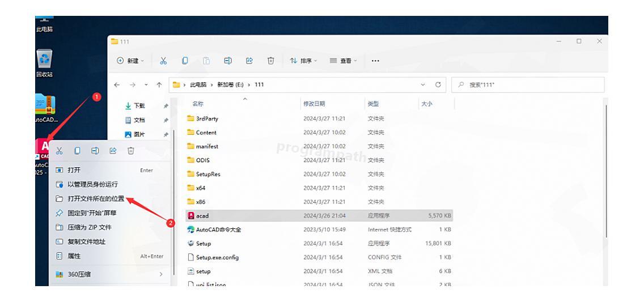The height and width of the screenshot is (302, 644).
Task: Open the three-dots See more menu
Action: [375, 61]
